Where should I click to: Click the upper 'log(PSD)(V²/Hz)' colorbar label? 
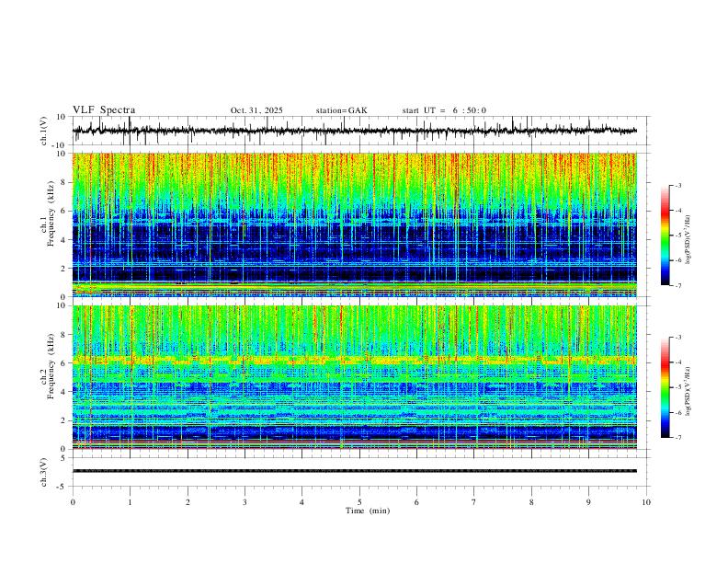[688, 240]
